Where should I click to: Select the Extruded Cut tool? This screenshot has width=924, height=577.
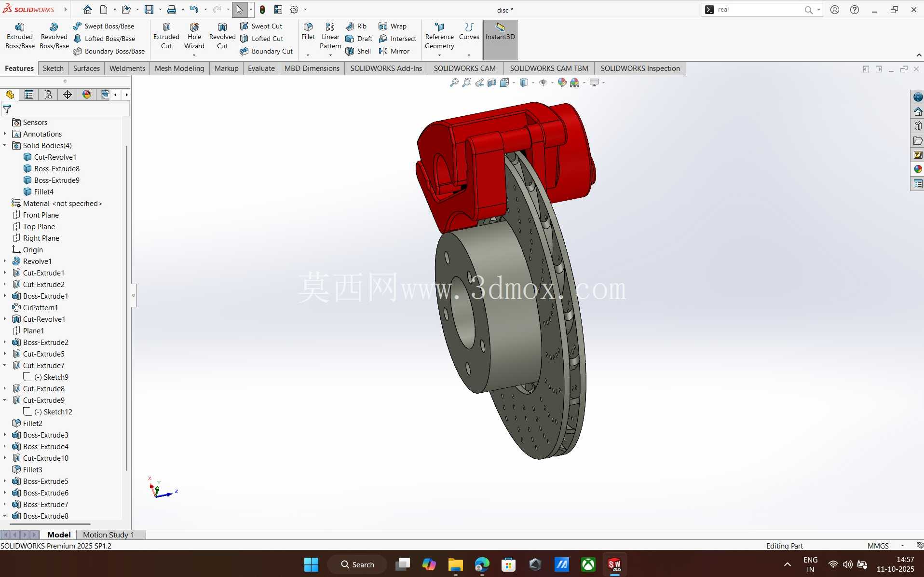point(166,36)
